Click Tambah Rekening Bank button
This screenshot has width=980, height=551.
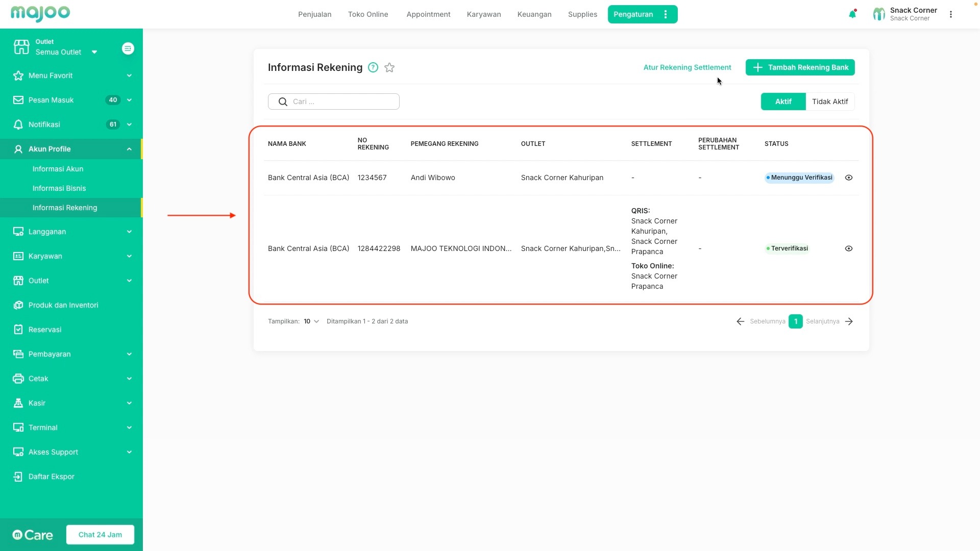click(x=800, y=67)
